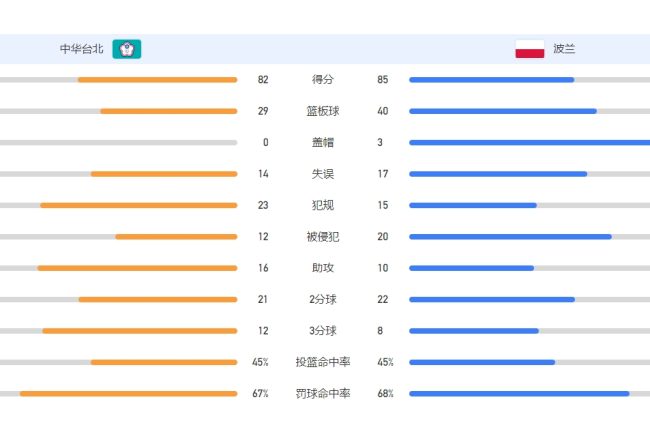This screenshot has width=650, height=434.
Task: Click the Chinese Taipei team emblem icon
Action: click(127, 49)
